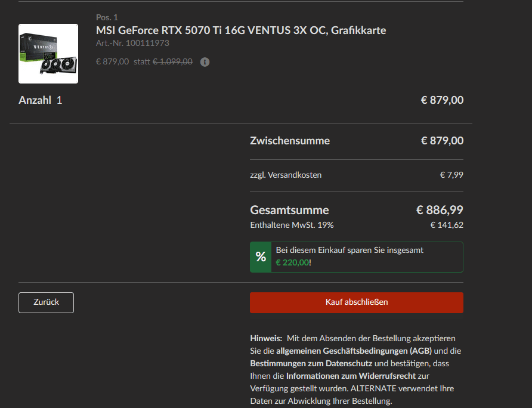This screenshot has width=532, height=408.
Task: Click the Pos. 1 position label
Action: click(x=107, y=17)
